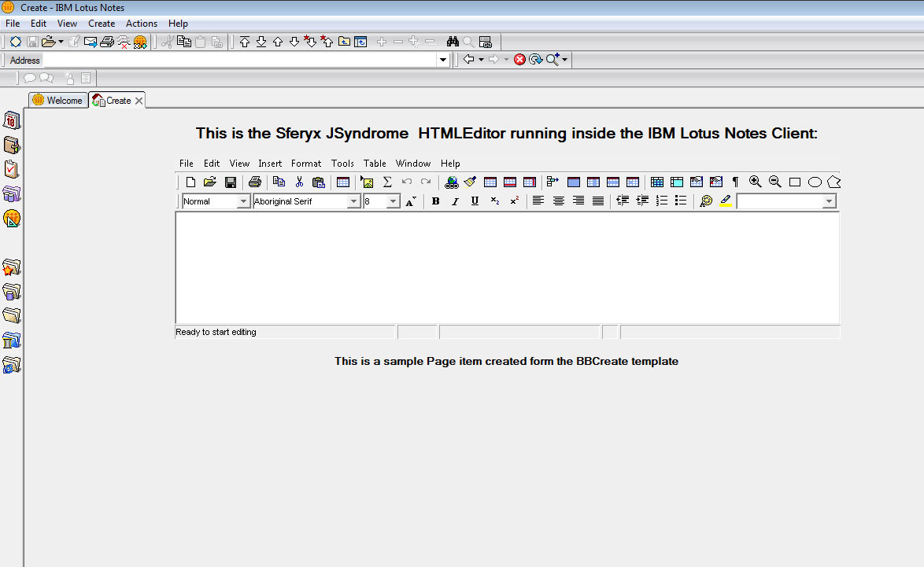Viewport: 924px width, 567px height.
Task: Open the HTMLEditor Format menu
Action: tap(306, 163)
